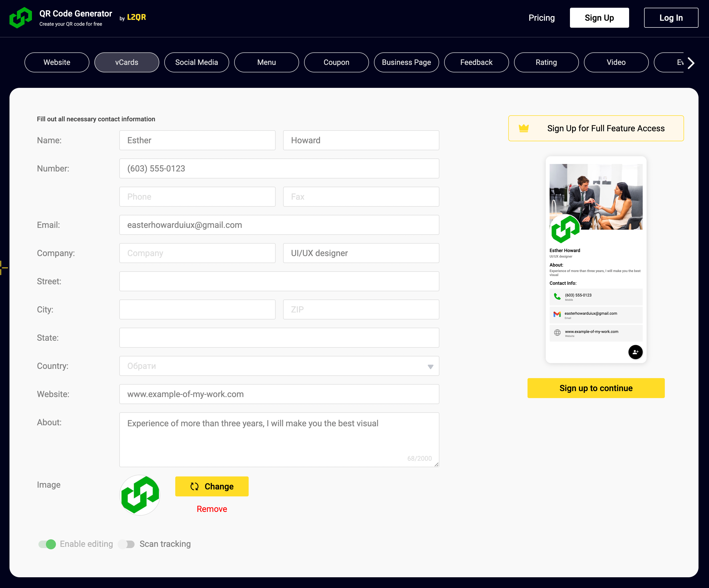This screenshot has height=588, width=709.
Task: Click the add contact icon in preview
Action: point(635,352)
